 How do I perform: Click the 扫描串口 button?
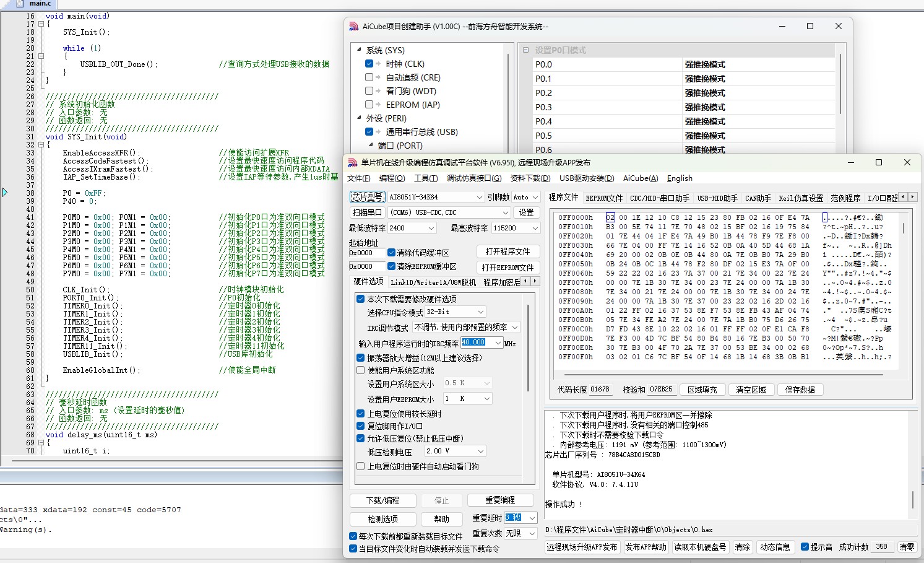coord(367,212)
